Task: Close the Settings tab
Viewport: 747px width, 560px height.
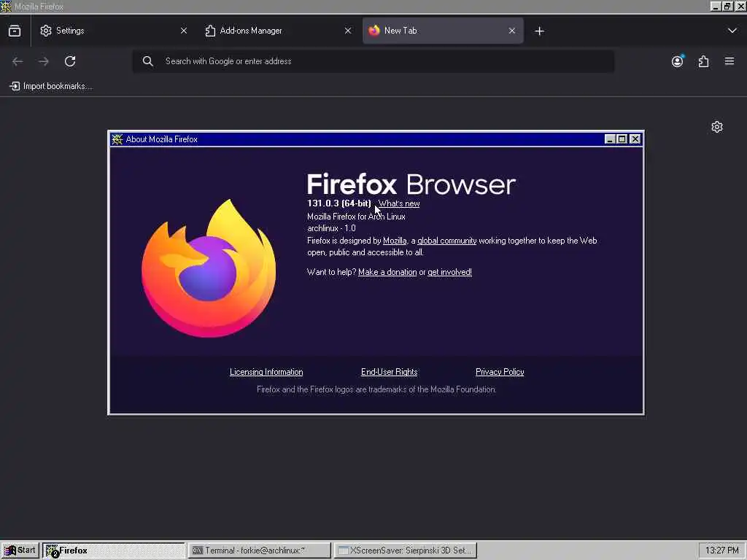Action: tap(184, 31)
